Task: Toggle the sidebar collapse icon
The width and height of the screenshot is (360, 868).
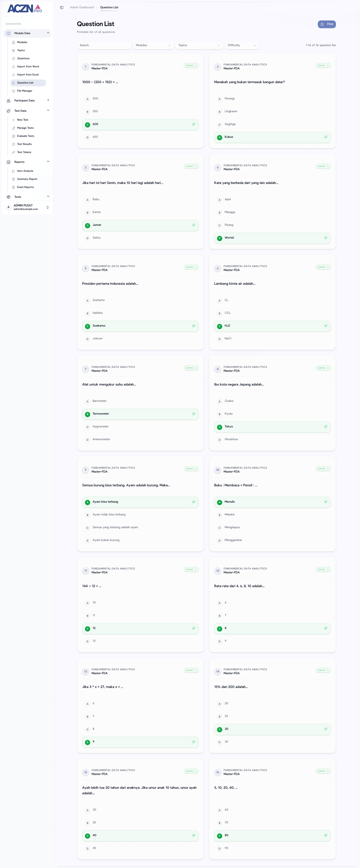Action: tap(61, 7)
